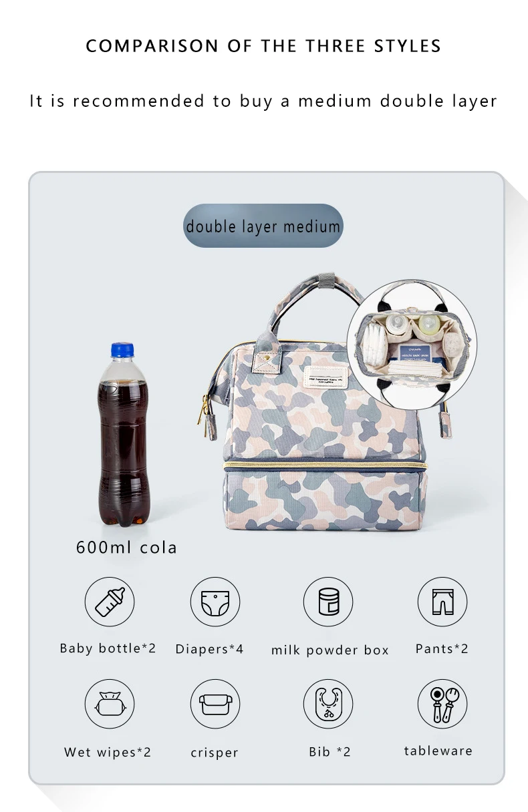This screenshot has height=812, width=528.
Task: Select the milk powder box label
Action: (x=330, y=650)
